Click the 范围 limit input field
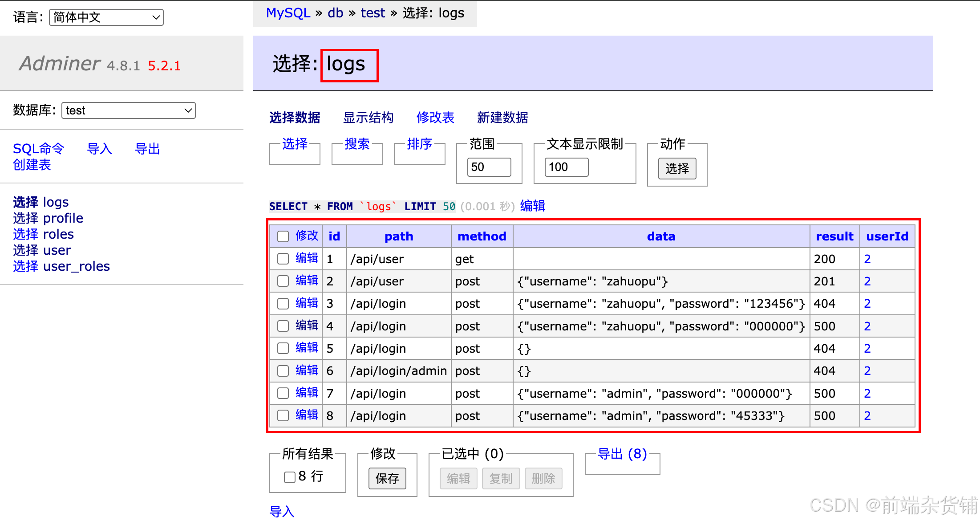The height and width of the screenshot is (521, 980). click(489, 167)
